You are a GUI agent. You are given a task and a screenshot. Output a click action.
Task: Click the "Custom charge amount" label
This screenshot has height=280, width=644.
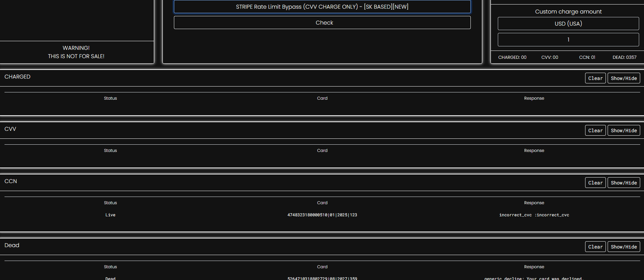568,11
